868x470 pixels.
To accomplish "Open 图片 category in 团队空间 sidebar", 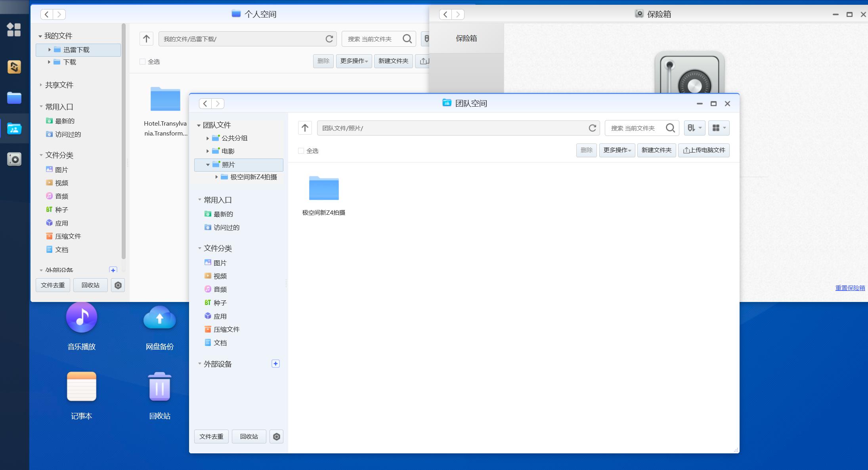I will pyautogui.click(x=220, y=263).
